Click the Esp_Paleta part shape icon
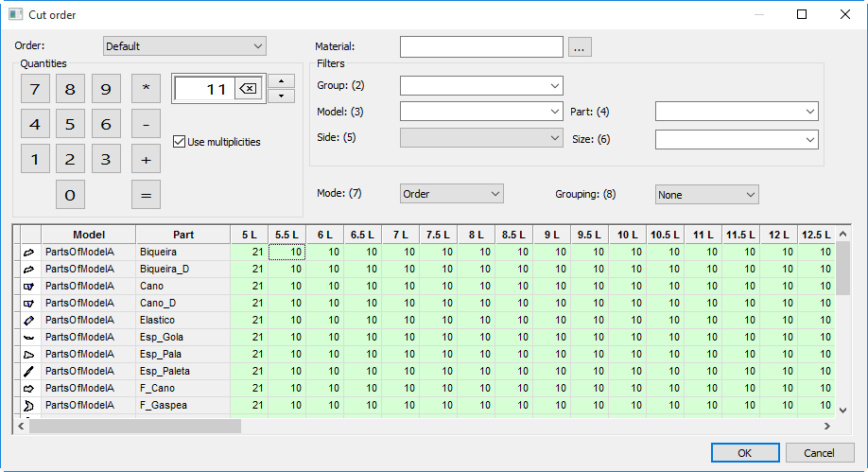 (28, 371)
